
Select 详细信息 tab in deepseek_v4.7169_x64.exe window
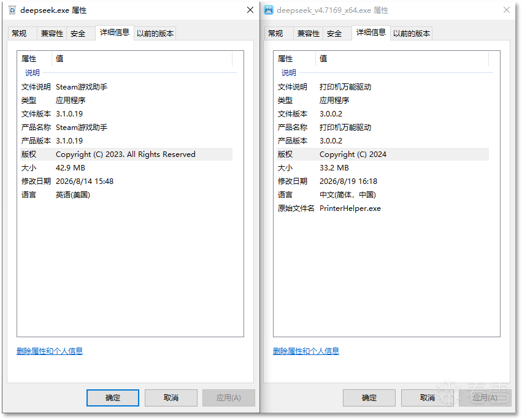[x=371, y=32]
